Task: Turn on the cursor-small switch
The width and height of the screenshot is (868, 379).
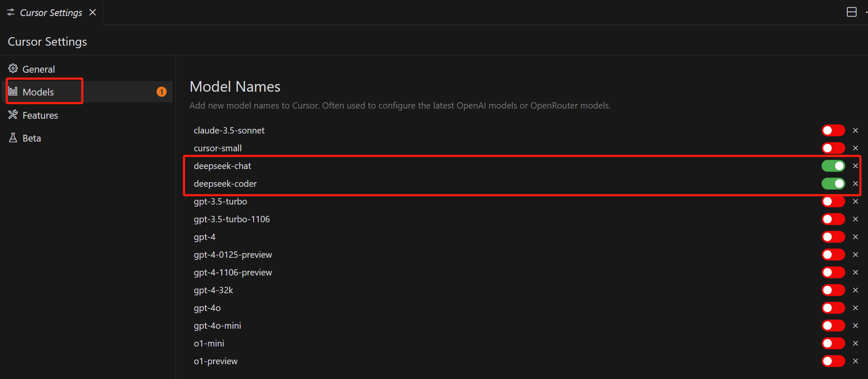Action: (x=833, y=148)
